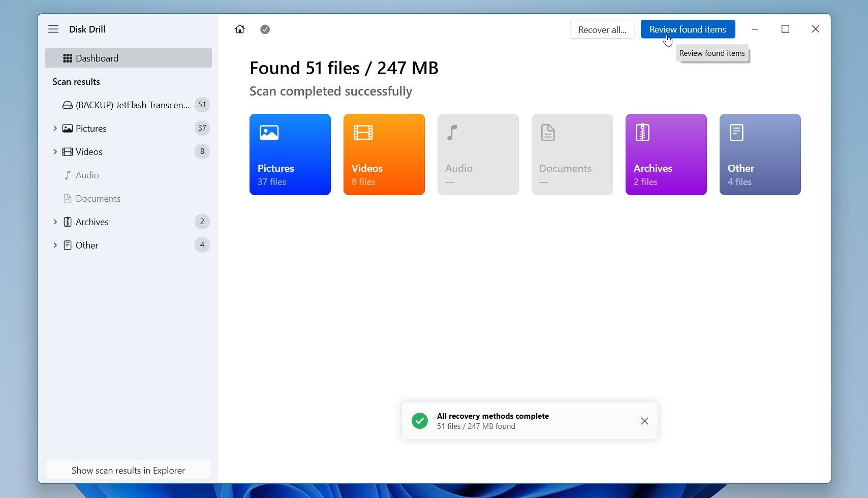
Task: Go to the Home icon
Action: point(240,29)
